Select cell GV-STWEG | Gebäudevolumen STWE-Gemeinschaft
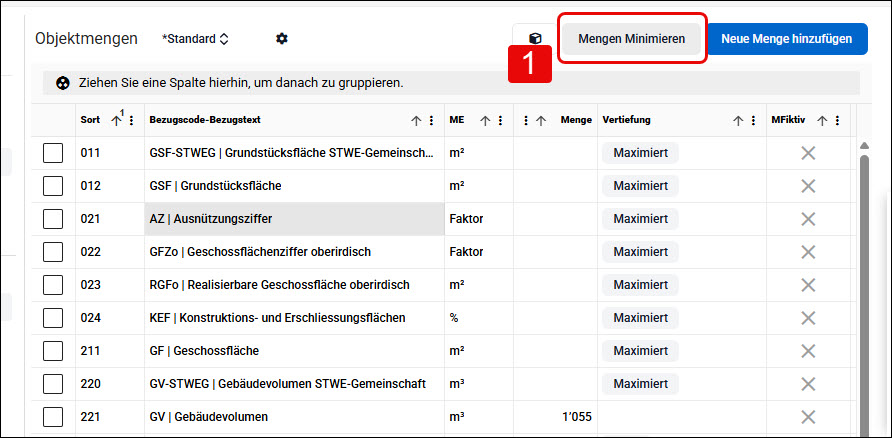892x438 pixels. 295,384
